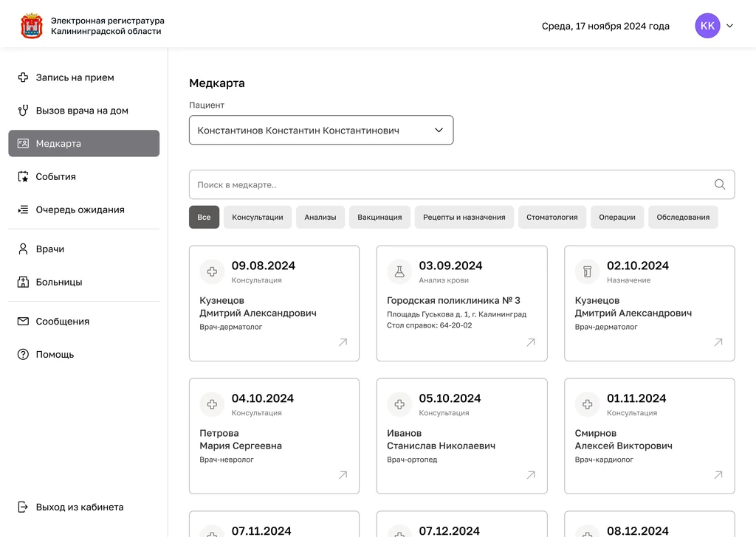Enable the Стоматология filter chip
This screenshot has height=537, width=756.
coord(551,217)
